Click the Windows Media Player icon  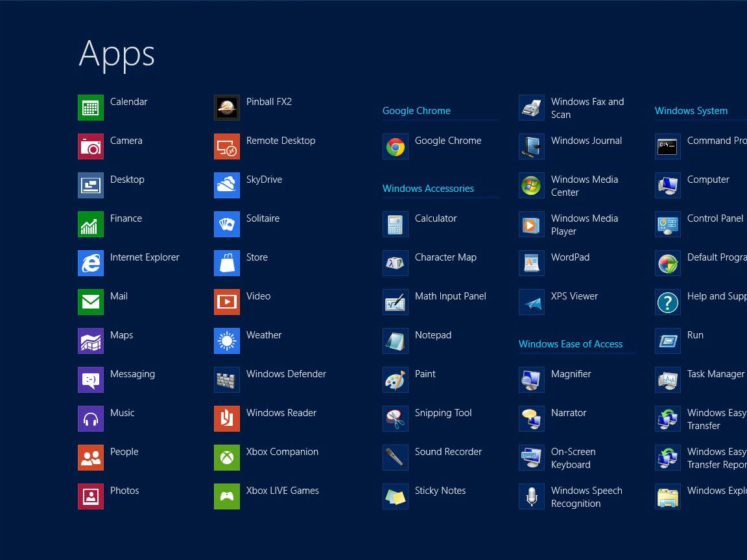click(x=532, y=224)
